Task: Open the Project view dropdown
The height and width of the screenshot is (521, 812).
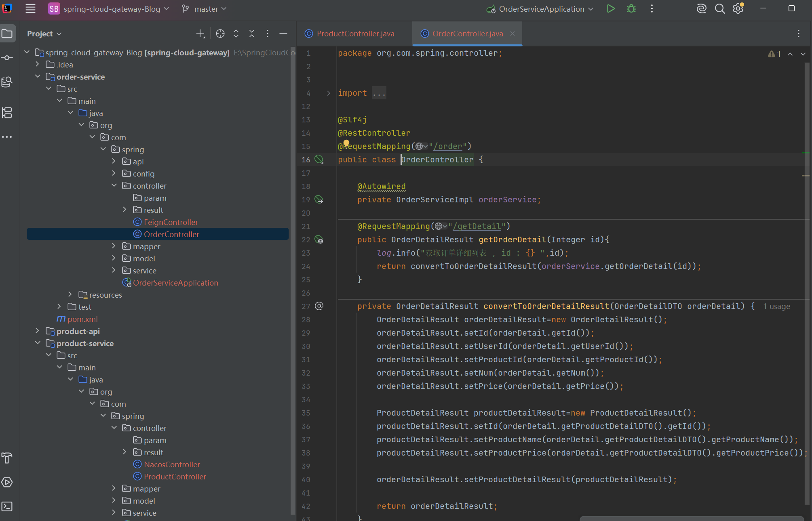Action: tap(44, 34)
